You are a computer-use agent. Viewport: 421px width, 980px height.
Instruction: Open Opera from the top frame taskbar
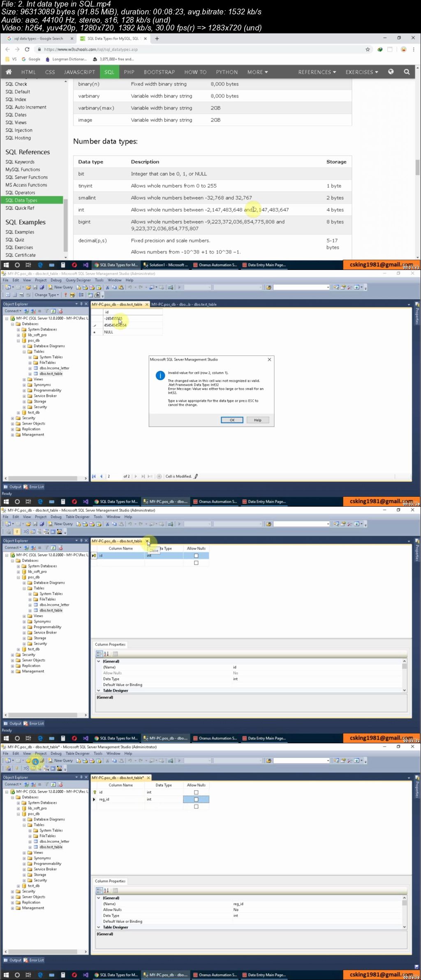pos(74,265)
